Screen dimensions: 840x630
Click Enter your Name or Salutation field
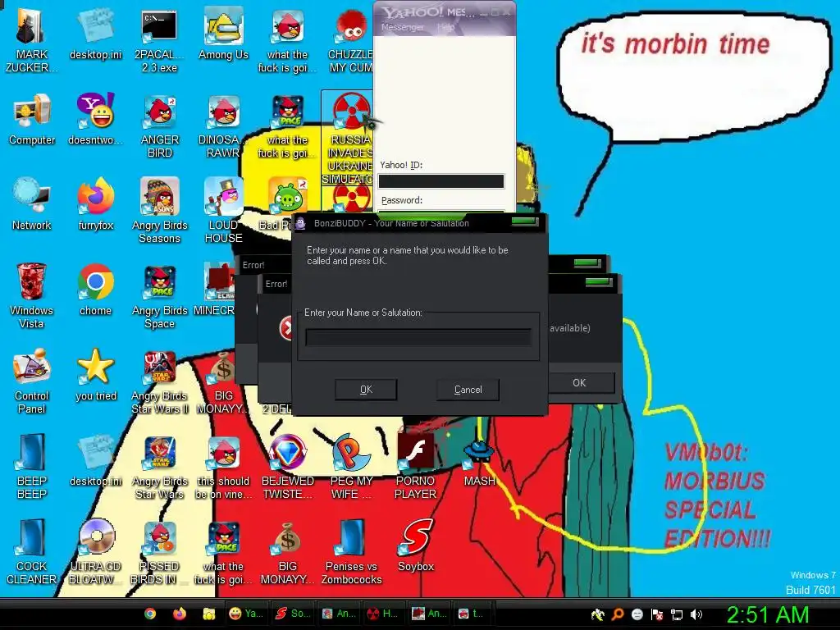(x=418, y=337)
